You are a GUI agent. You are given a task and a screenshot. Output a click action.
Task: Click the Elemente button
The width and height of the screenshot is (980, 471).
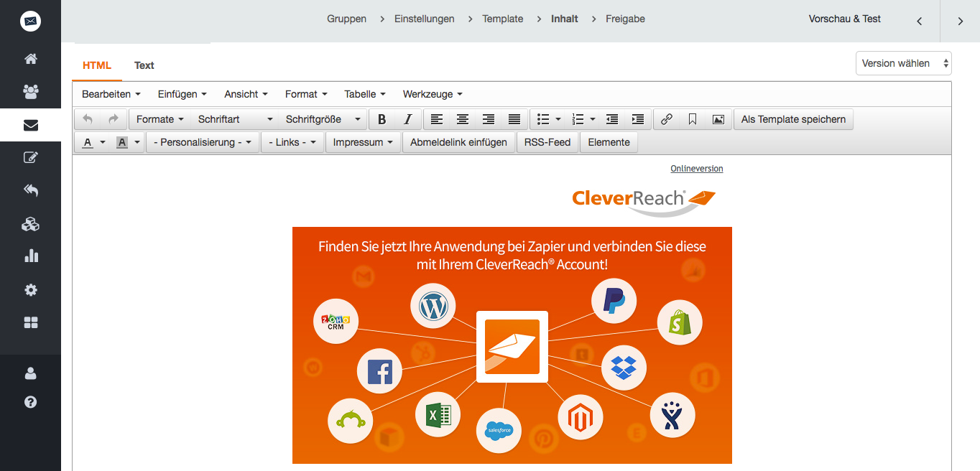pyautogui.click(x=609, y=142)
